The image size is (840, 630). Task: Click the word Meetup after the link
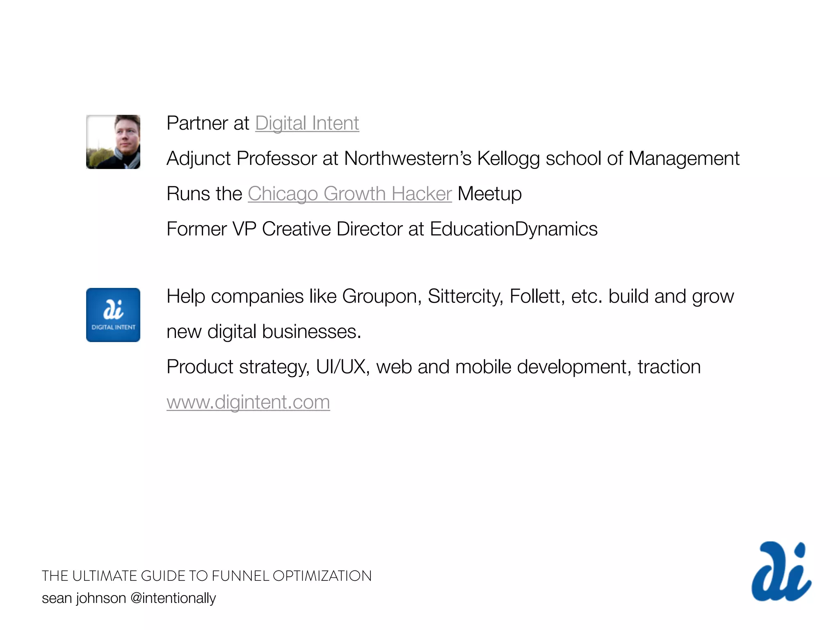pos(489,194)
